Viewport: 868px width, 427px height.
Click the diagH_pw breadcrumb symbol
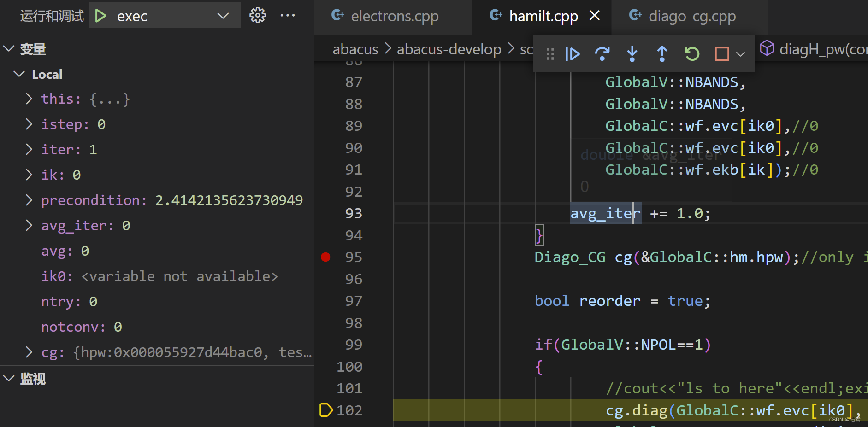(x=823, y=49)
